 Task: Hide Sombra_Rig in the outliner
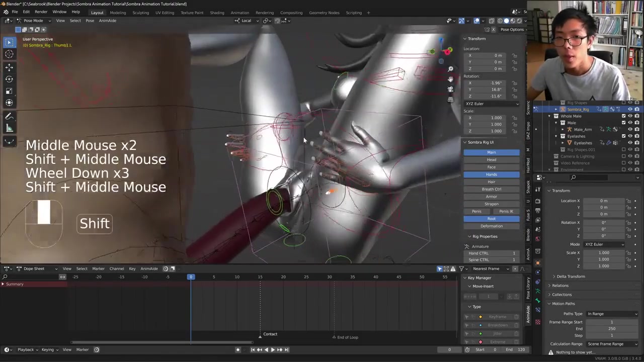click(x=630, y=109)
